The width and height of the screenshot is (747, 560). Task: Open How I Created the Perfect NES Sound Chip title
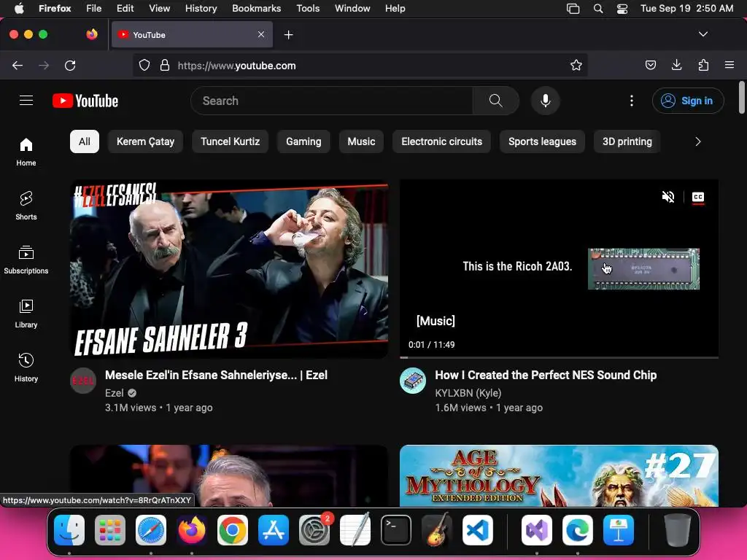546,376
